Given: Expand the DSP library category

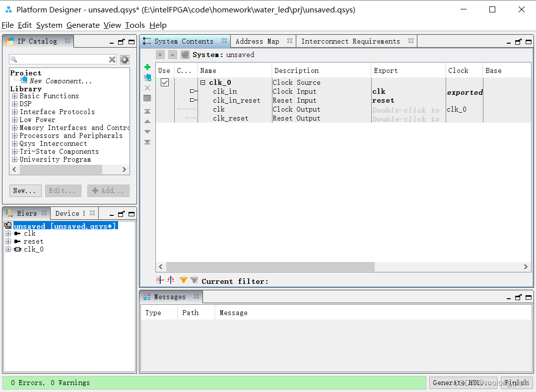Looking at the screenshot, I should tap(14, 104).
